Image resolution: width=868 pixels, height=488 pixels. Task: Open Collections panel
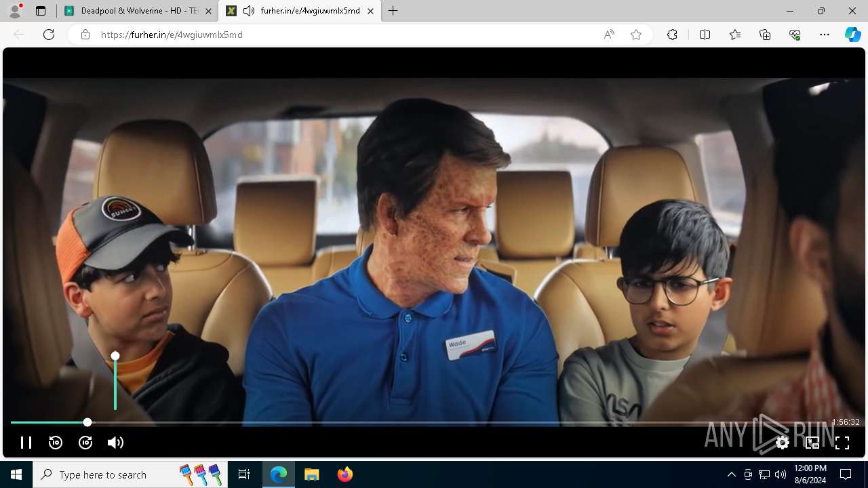(765, 35)
